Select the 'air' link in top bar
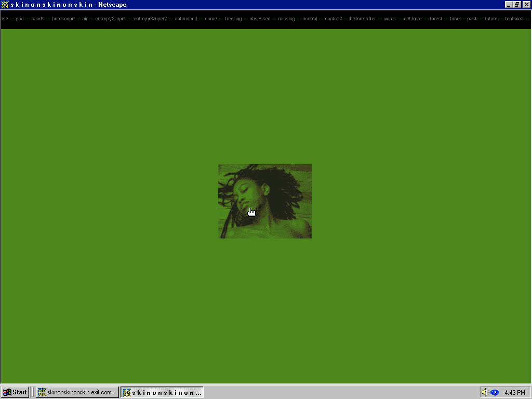The width and height of the screenshot is (532, 399). tap(85, 19)
